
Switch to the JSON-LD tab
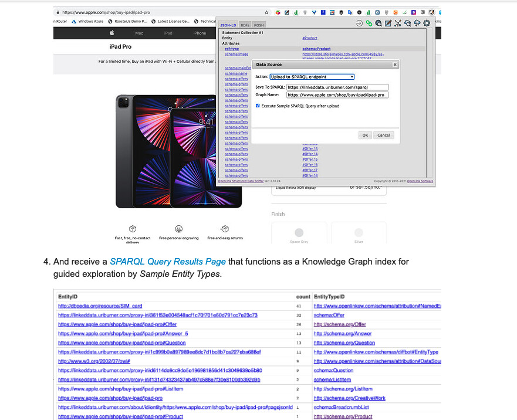click(x=228, y=25)
